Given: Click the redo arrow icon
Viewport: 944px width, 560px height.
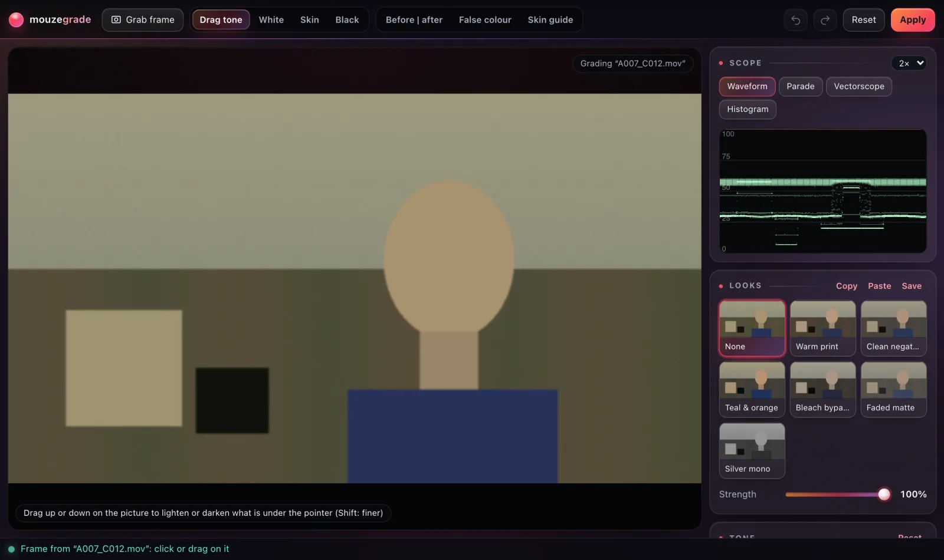Looking at the screenshot, I should click(x=825, y=20).
